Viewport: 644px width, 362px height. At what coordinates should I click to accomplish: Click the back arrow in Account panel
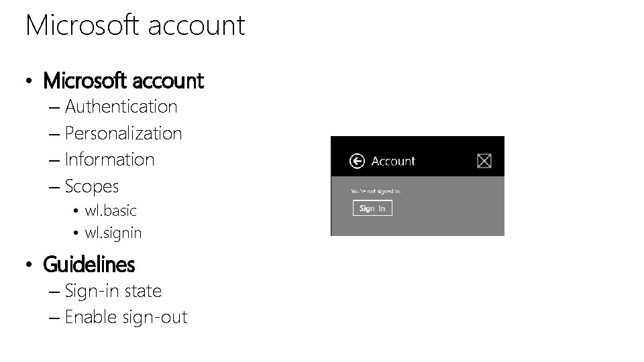tap(357, 161)
